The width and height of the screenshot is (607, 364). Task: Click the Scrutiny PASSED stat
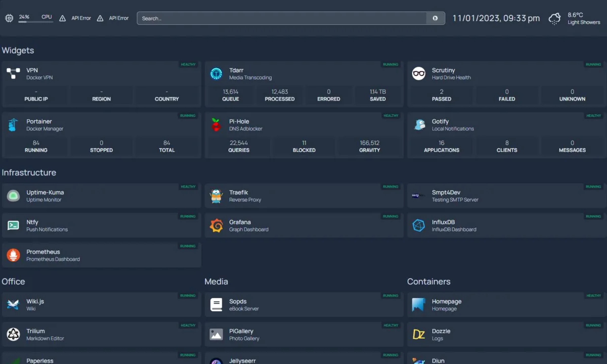[x=442, y=95]
